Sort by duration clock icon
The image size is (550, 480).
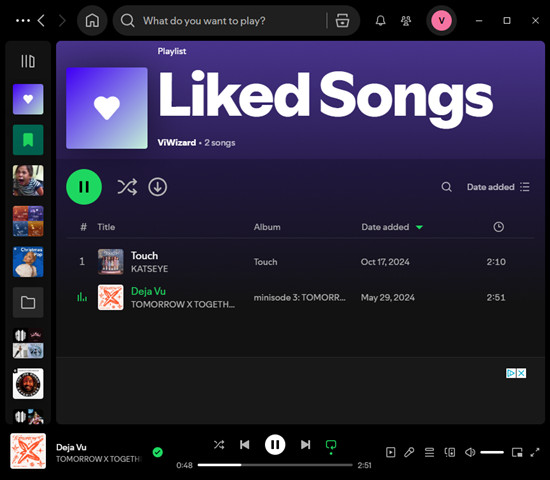tap(498, 227)
